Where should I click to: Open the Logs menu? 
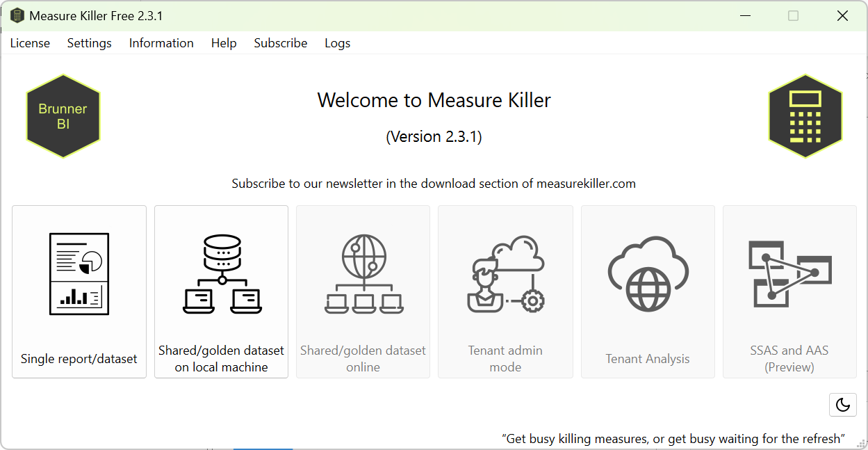point(337,43)
